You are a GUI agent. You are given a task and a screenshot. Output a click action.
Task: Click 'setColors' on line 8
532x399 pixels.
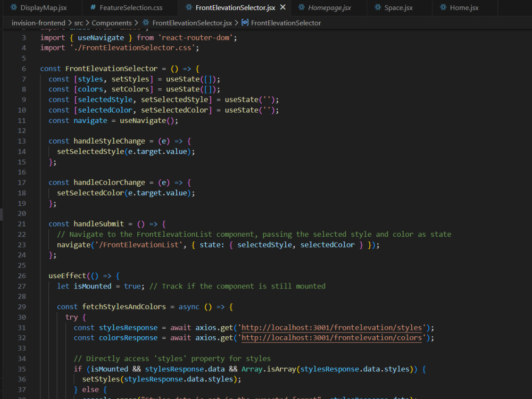coord(130,89)
